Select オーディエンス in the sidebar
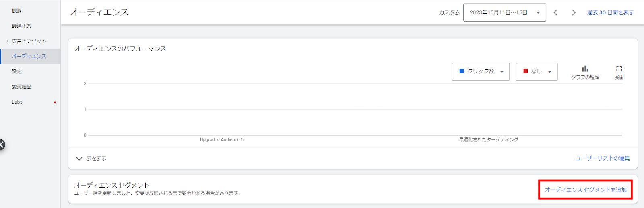The image size is (644, 208). [x=29, y=56]
